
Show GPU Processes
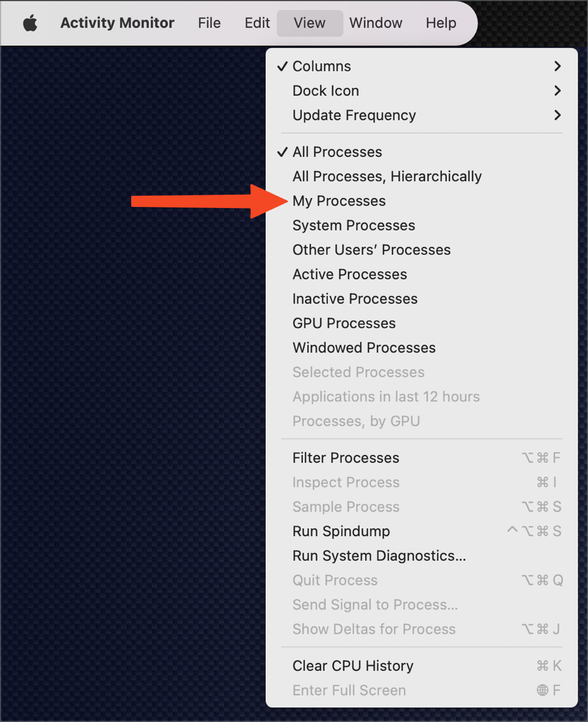[343, 323]
